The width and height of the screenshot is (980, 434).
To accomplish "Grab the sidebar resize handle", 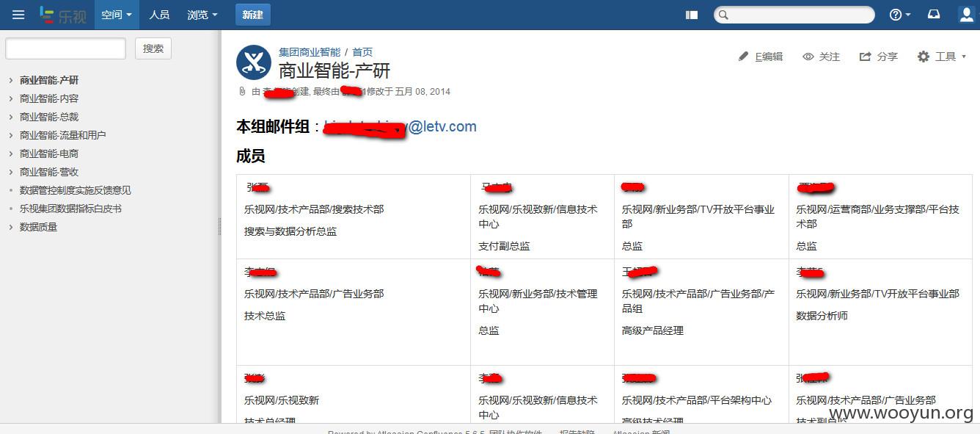I will pyautogui.click(x=219, y=227).
